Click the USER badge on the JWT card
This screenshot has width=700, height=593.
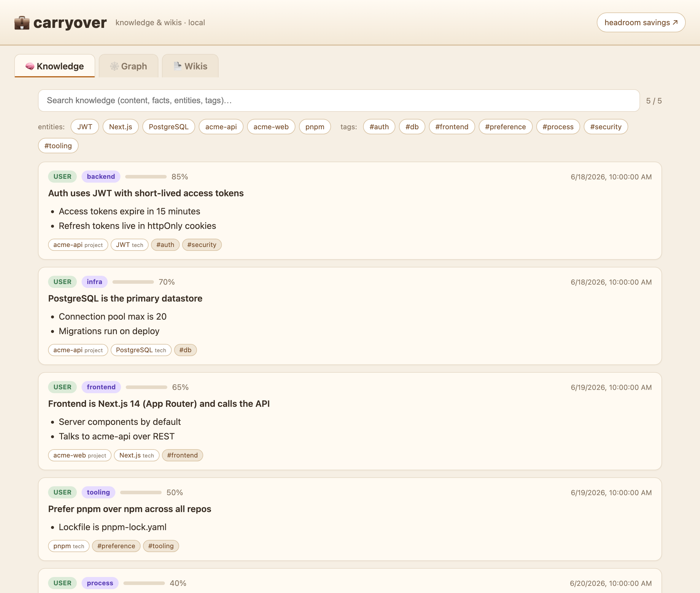pos(63,176)
